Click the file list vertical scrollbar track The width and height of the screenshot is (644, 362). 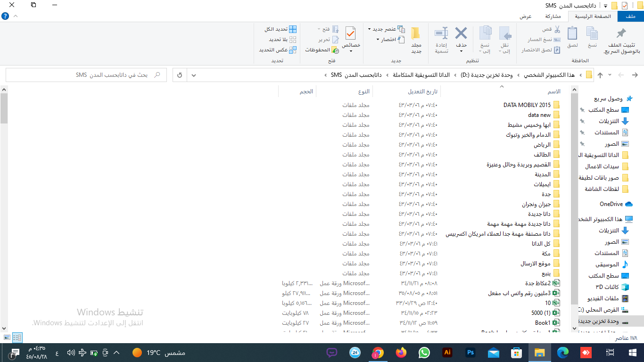4,212
